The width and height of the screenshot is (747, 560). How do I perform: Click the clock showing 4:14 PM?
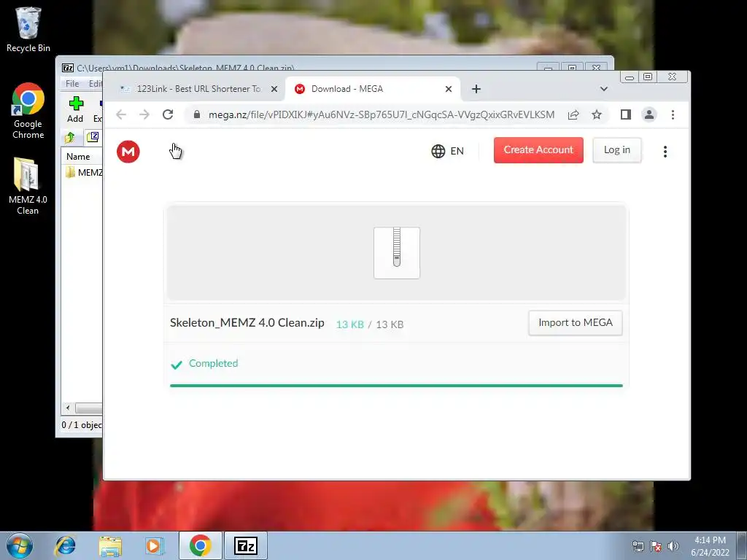[710, 546]
